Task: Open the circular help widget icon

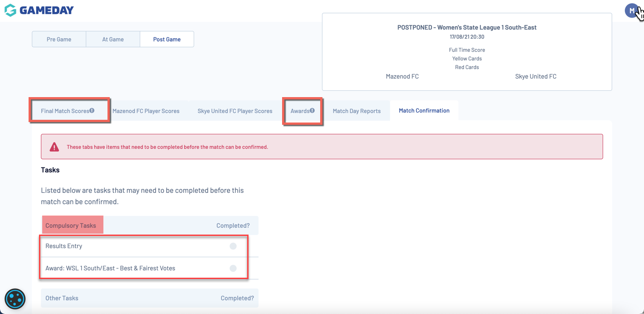Action: pyautogui.click(x=15, y=299)
